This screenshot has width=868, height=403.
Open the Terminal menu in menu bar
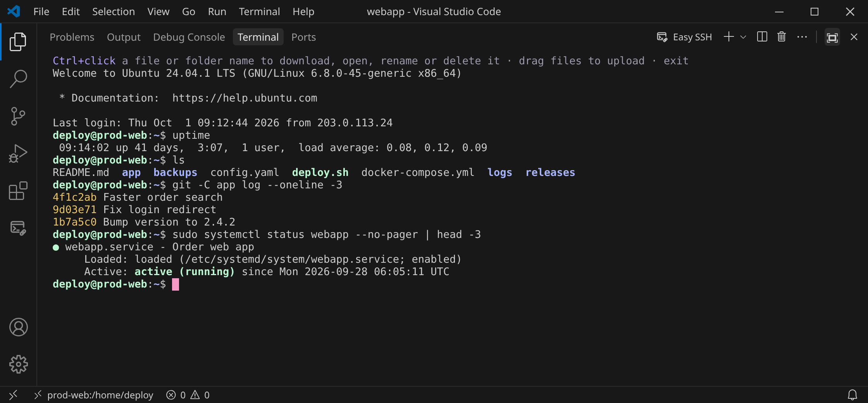(x=259, y=12)
